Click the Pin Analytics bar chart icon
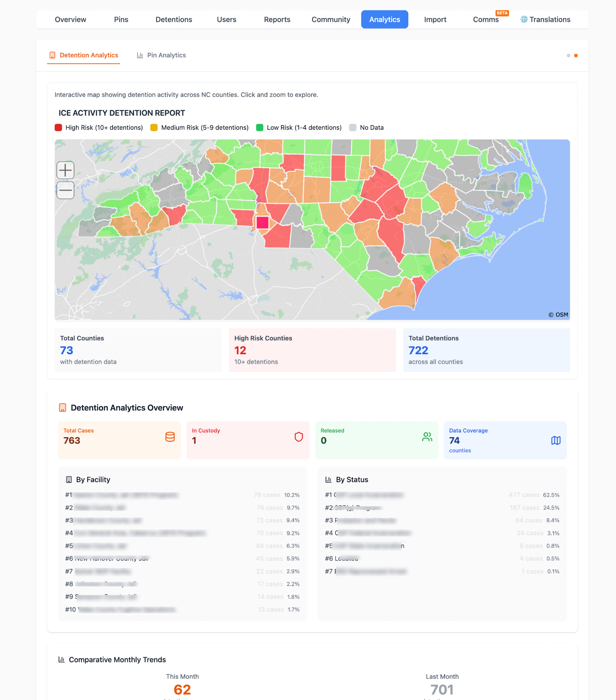Screen dimensions: 616x700 [x=140, y=55]
